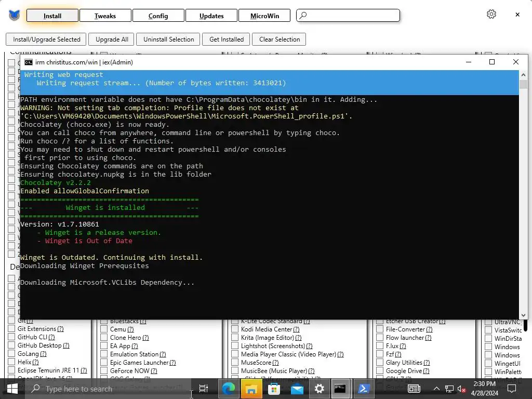Click 'Downloading Microsoft.VCLibs Dependency...' text

pyautogui.click(x=107, y=282)
